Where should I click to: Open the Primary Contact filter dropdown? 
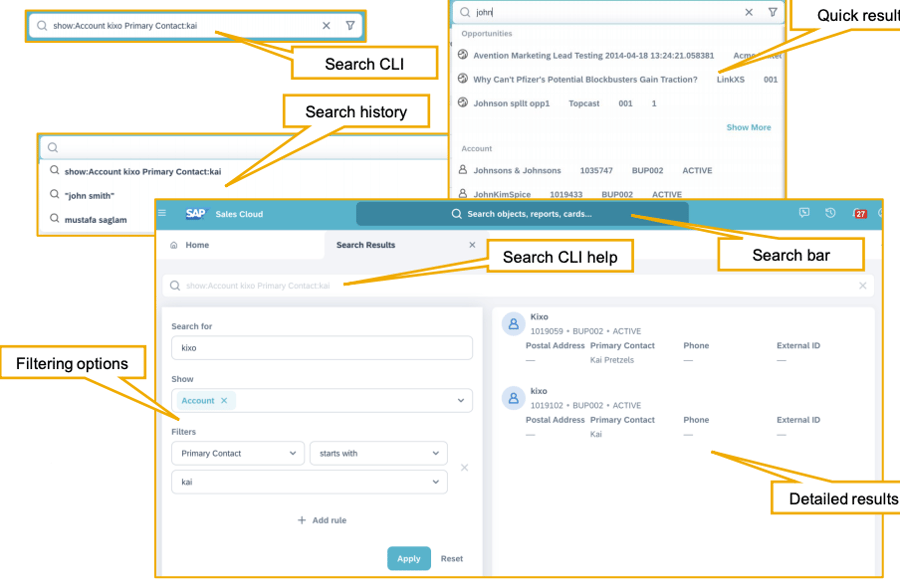click(238, 453)
